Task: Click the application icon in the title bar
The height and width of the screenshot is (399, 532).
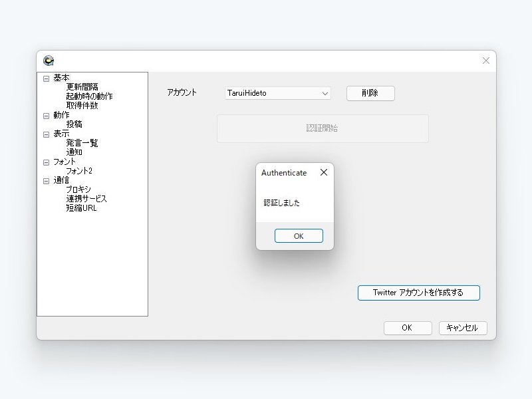Action: pos(48,60)
